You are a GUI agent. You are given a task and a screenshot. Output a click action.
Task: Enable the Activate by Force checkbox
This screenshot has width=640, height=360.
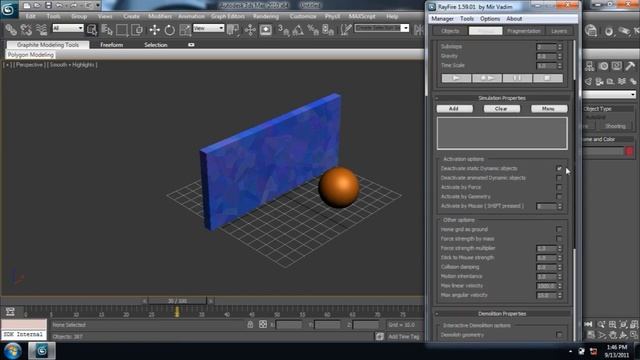[559, 187]
